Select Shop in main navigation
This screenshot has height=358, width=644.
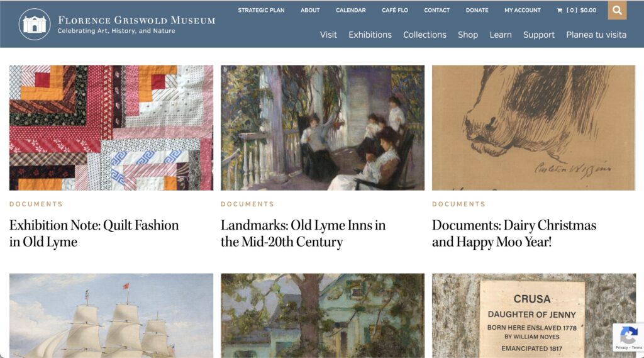468,35
